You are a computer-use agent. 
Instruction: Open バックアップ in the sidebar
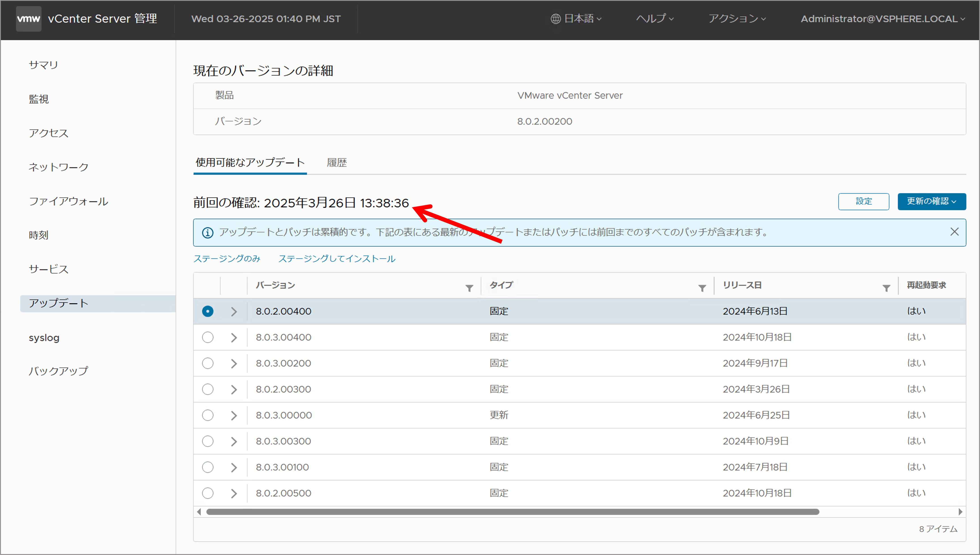[x=58, y=371]
